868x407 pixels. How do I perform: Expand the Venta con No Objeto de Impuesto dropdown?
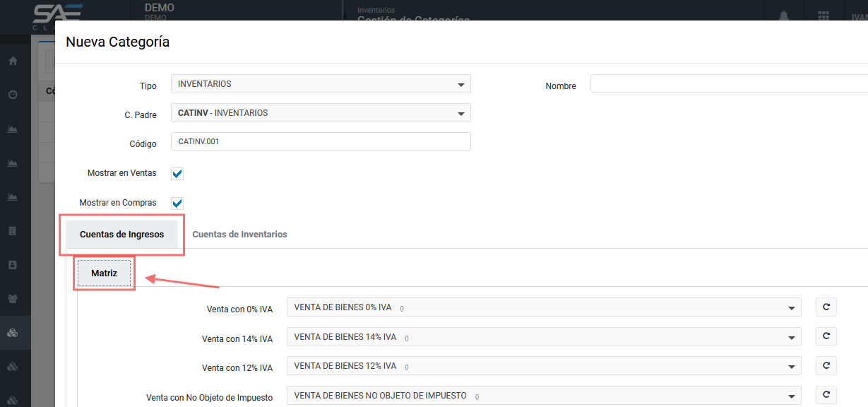click(543, 396)
